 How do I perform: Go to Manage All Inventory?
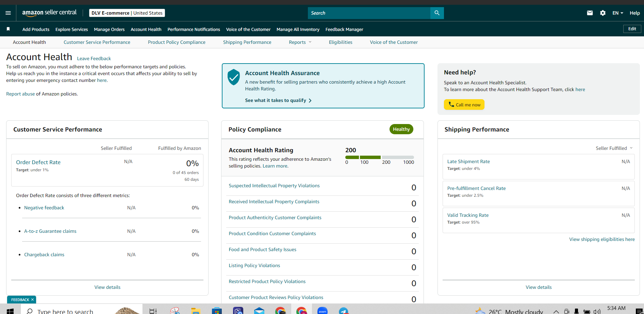coord(298,29)
